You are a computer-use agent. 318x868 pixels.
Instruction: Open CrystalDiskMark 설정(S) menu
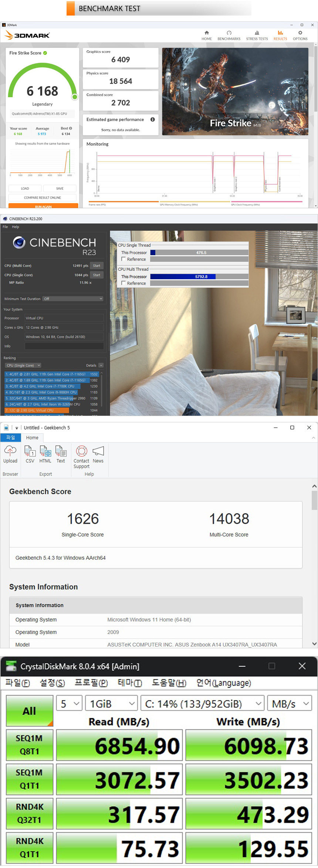[53, 683]
